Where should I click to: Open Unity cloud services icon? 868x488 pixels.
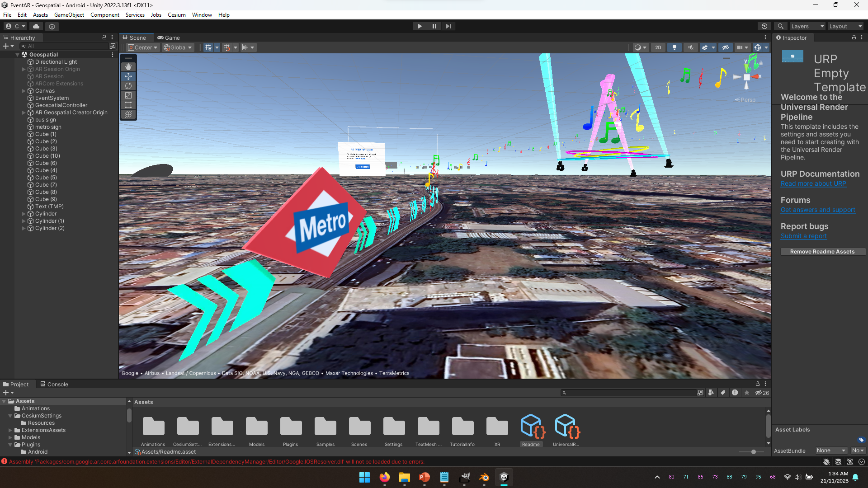36,26
